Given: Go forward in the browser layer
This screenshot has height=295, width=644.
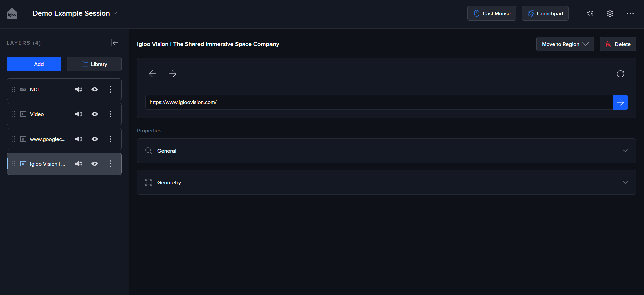Looking at the screenshot, I should click(x=173, y=74).
